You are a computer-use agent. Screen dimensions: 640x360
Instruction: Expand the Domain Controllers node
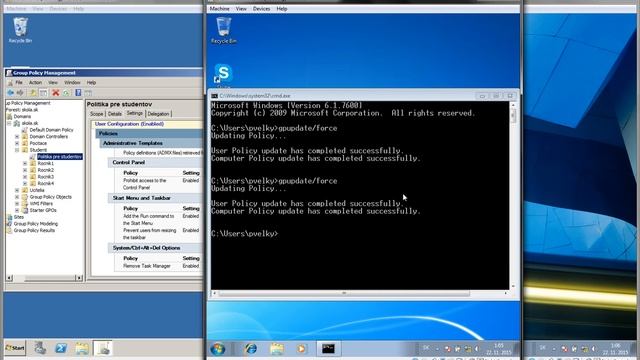click(17, 137)
